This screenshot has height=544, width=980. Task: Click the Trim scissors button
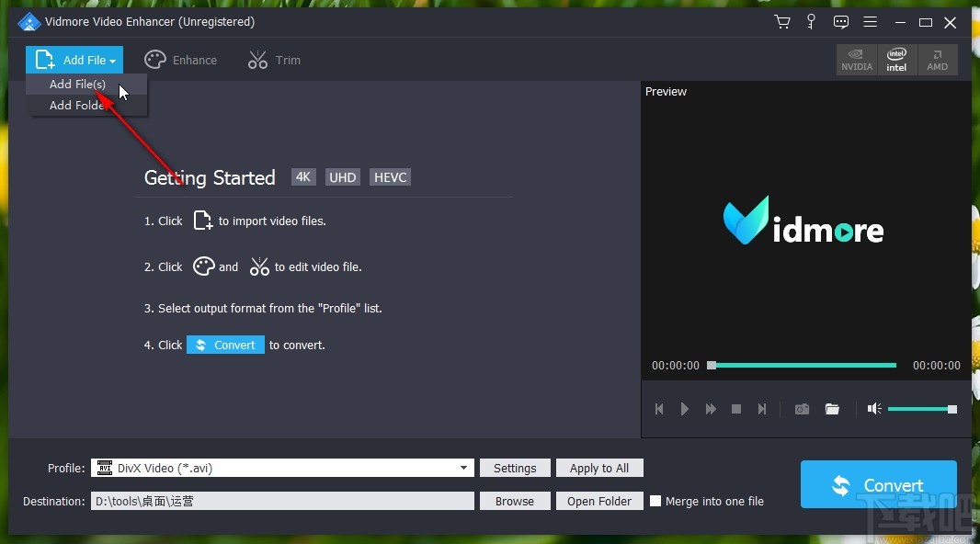pos(274,60)
